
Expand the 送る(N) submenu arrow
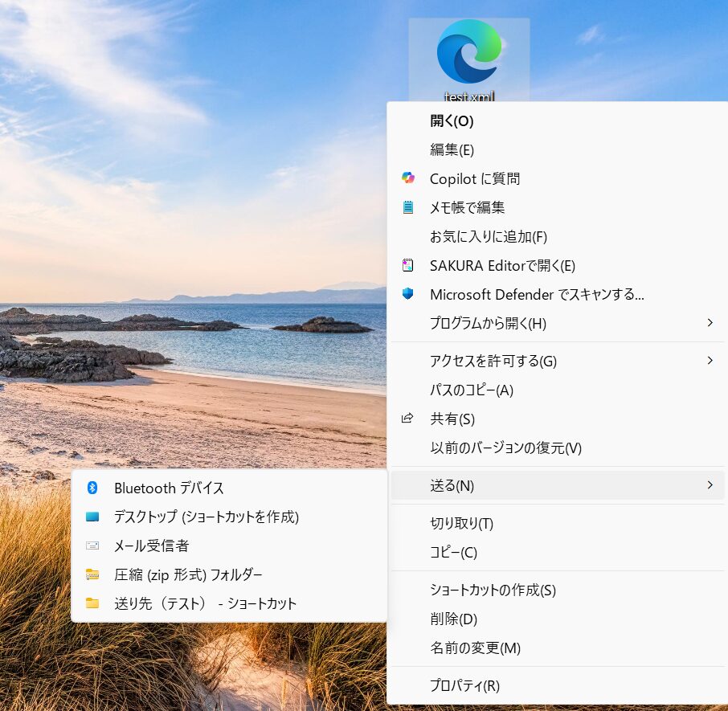click(x=710, y=485)
